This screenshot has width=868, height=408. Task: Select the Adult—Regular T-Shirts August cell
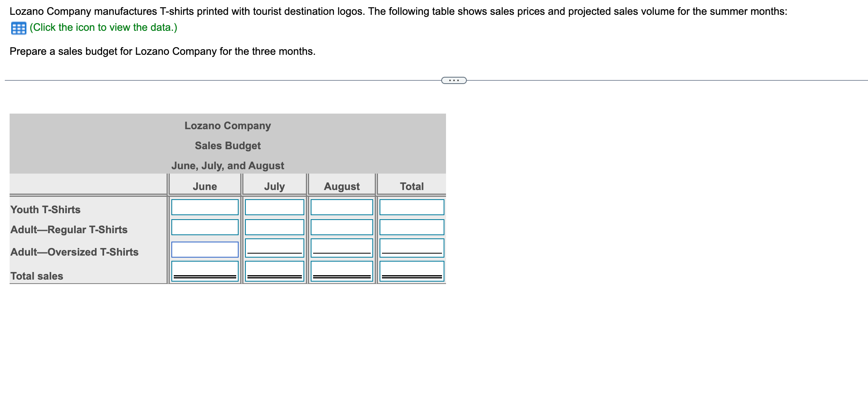click(342, 228)
